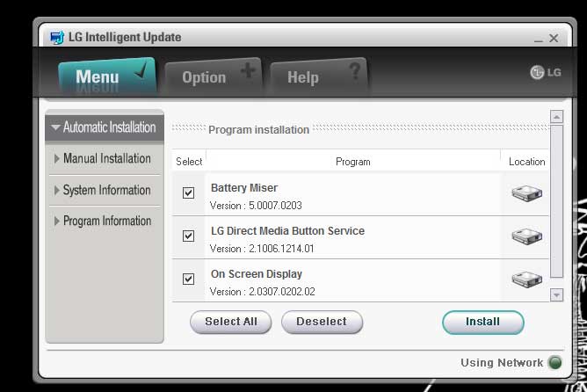Open the Option tab

tap(214, 76)
